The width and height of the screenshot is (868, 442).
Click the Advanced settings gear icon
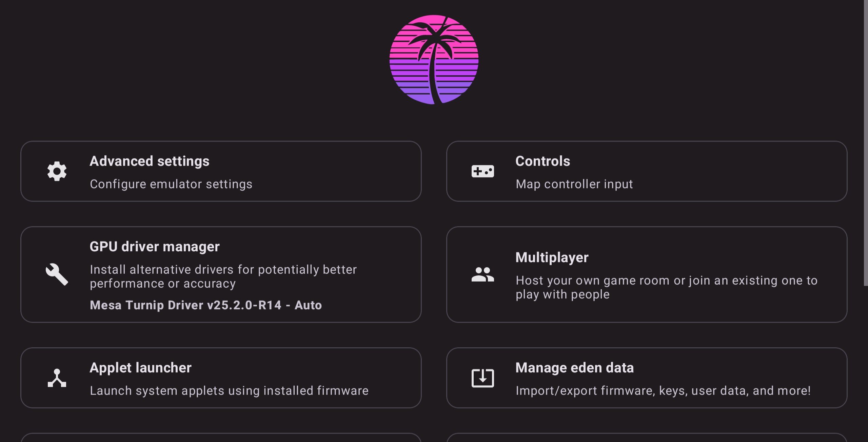click(x=57, y=171)
